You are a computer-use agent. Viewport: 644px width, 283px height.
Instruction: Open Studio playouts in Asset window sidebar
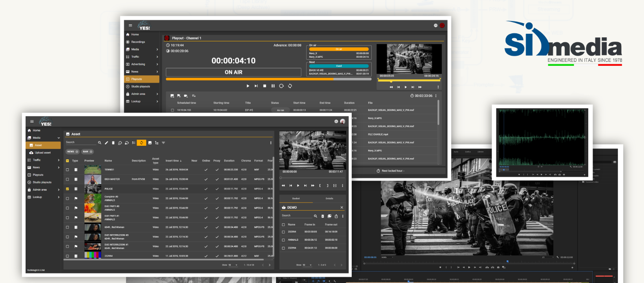pos(42,182)
